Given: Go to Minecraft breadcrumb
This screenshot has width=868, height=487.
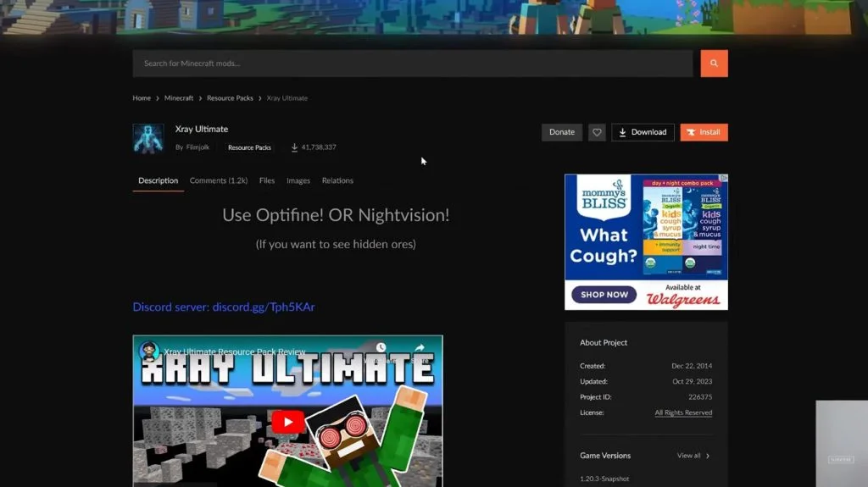Looking at the screenshot, I should tap(179, 98).
